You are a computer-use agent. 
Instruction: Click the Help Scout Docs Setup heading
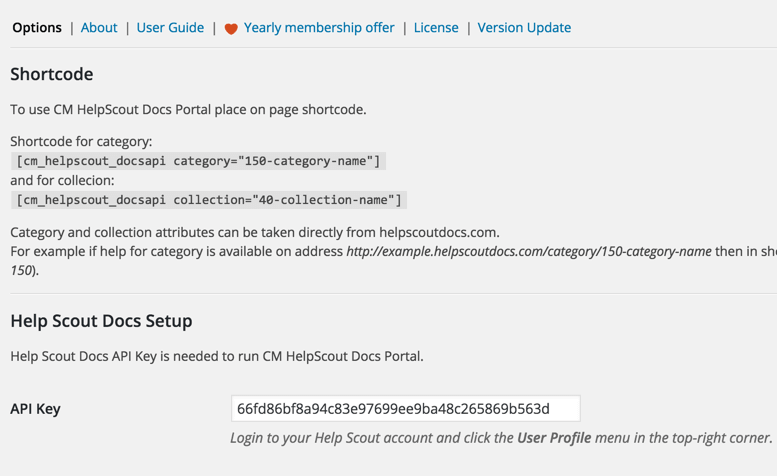(x=101, y=321)
